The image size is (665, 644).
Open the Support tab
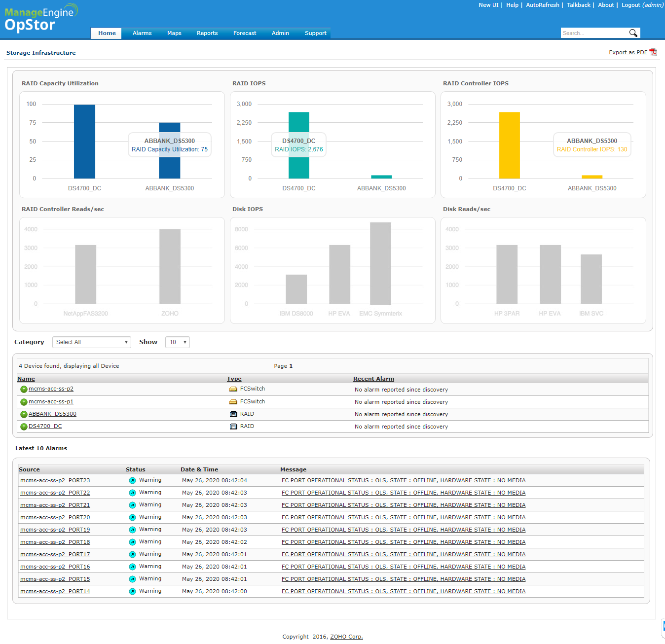pyautogui.click(x=316, y=33)
